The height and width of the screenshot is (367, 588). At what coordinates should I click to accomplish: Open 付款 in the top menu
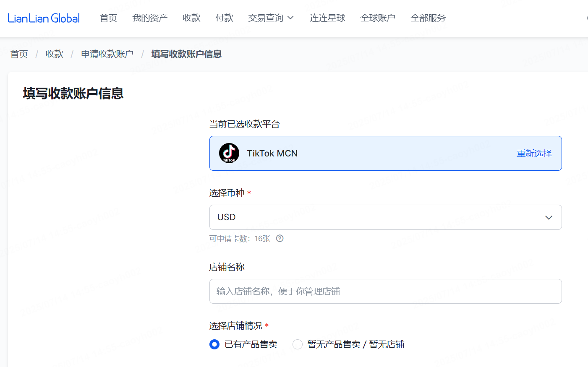tap(224, 18)
